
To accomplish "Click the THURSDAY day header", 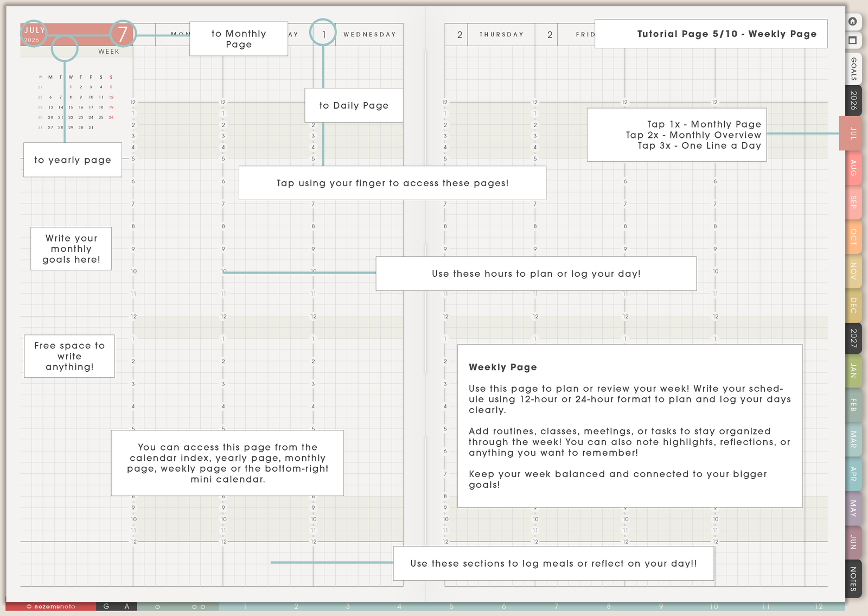I will coord(501,34).
